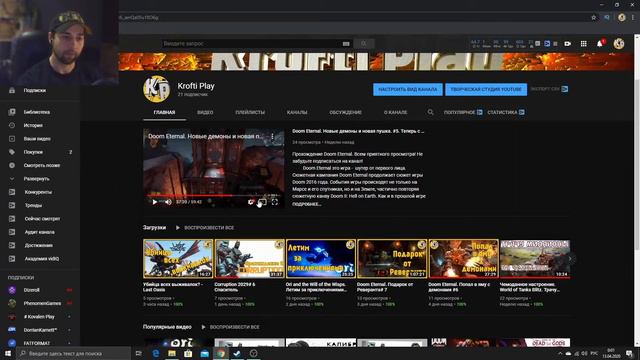Click Настроить вид канала button

407,89
